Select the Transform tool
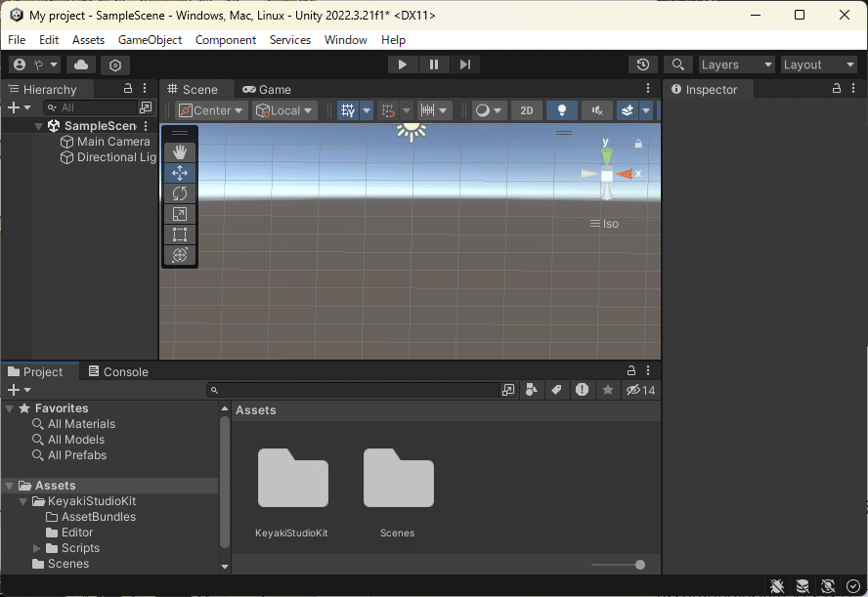The image size is (868, 597). pos(179,255)
